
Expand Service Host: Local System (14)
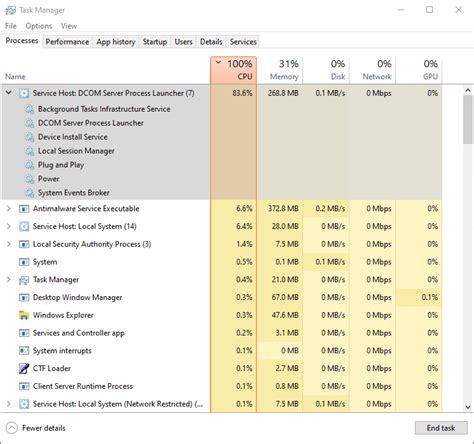tap(9, 226)
